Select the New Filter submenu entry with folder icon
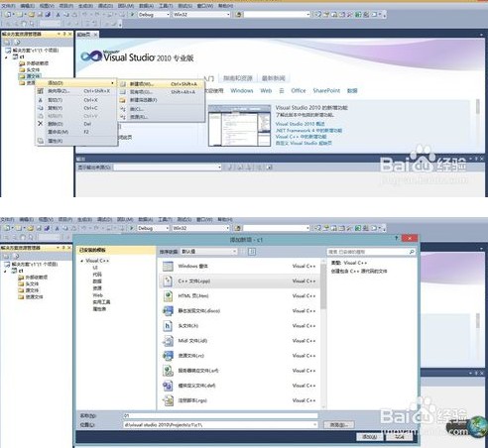This screenshot has height=448, width=488. click(161, 100)
